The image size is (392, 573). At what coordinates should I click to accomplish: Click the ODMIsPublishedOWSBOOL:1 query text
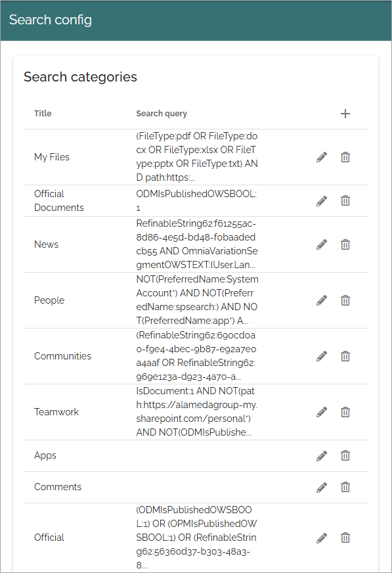[196, 200]
